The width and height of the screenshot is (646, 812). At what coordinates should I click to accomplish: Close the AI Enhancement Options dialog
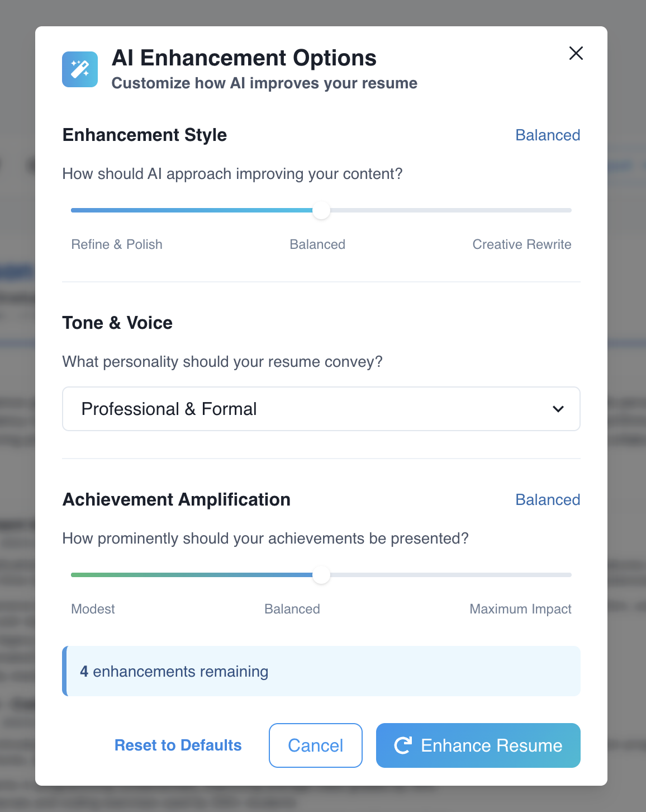coord(576,53)
